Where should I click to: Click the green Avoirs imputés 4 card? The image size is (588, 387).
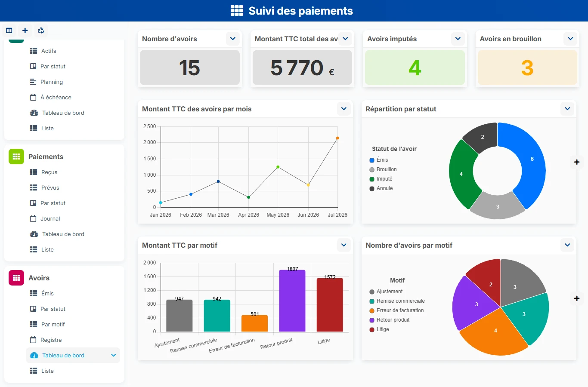[415, 68]
